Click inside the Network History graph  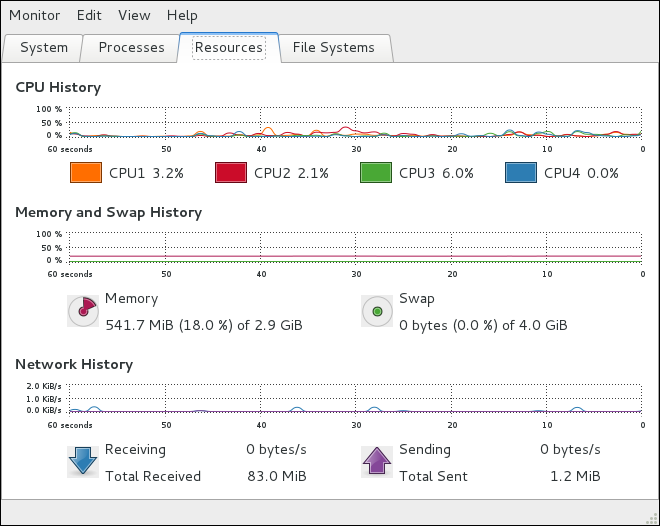click(355, 397)
